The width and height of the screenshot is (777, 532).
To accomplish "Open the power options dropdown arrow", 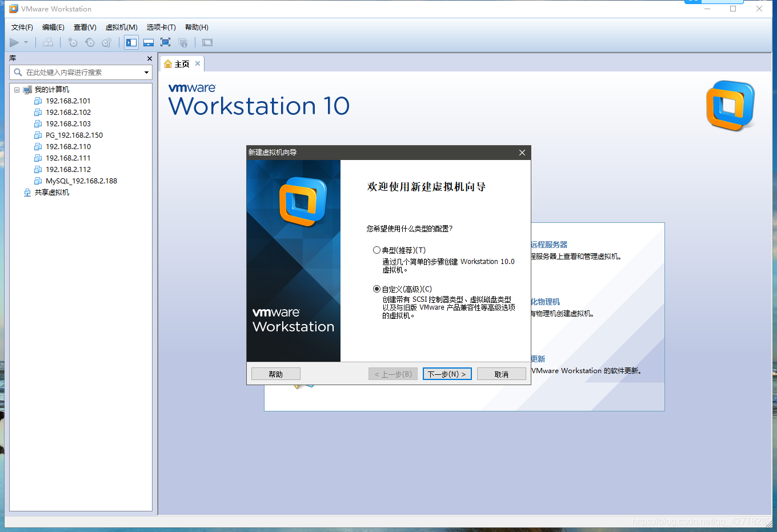I will [26, 42].
